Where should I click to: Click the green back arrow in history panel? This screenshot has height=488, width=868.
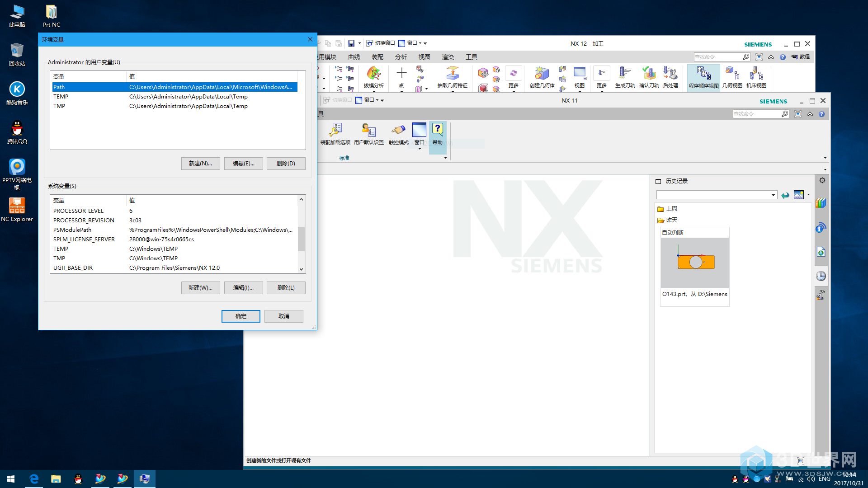785,195
